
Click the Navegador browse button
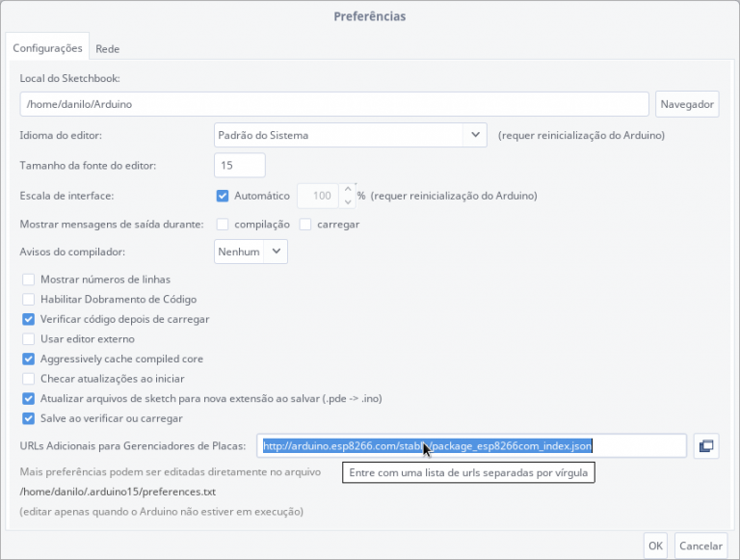click(687, 104)
